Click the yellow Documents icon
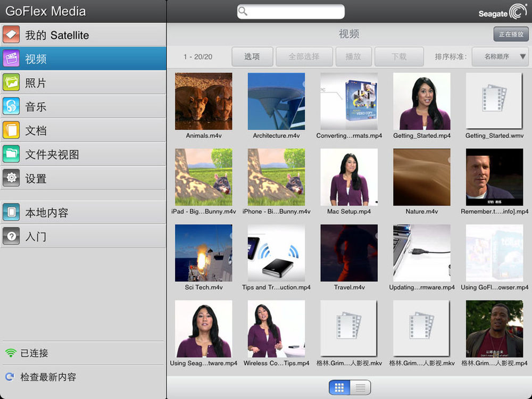Screen dimensions: 532x399 tap(11, 130)
